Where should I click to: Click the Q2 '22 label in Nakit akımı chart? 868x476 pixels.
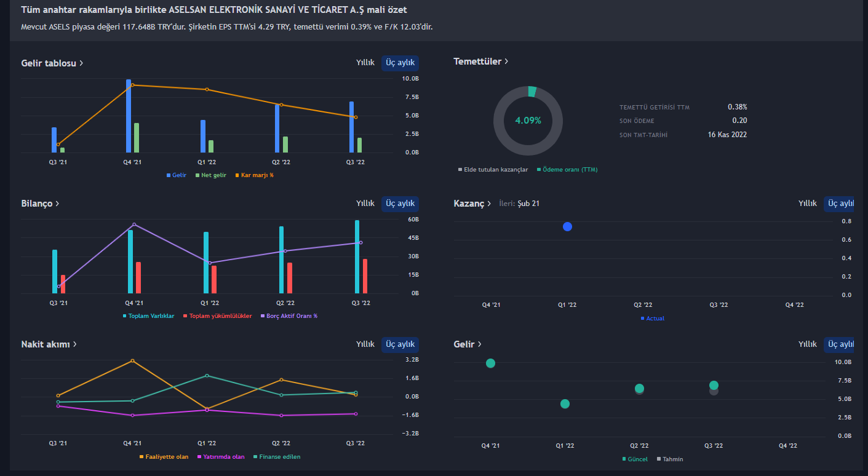(281, 443)
